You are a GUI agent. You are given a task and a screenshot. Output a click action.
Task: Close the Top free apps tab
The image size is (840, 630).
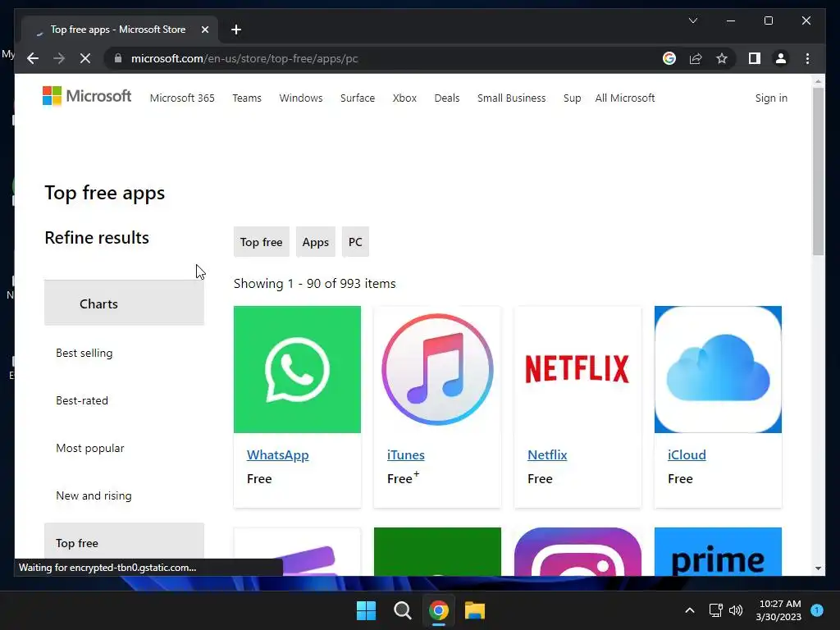tap(204, 30)
